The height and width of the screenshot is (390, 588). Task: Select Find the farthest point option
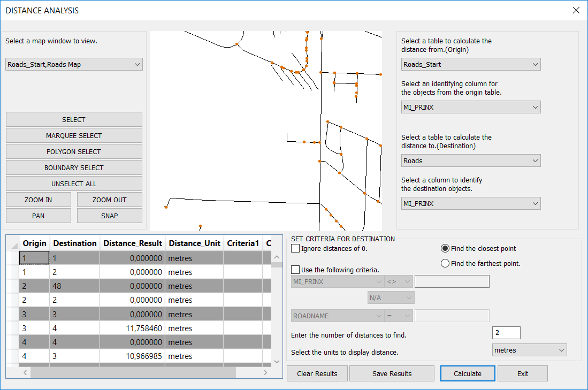445,263
